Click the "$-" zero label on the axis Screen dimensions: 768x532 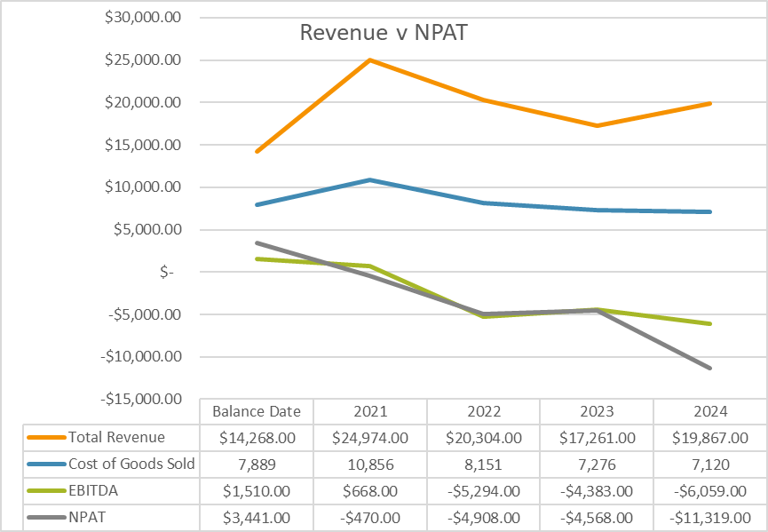point(166,273)
